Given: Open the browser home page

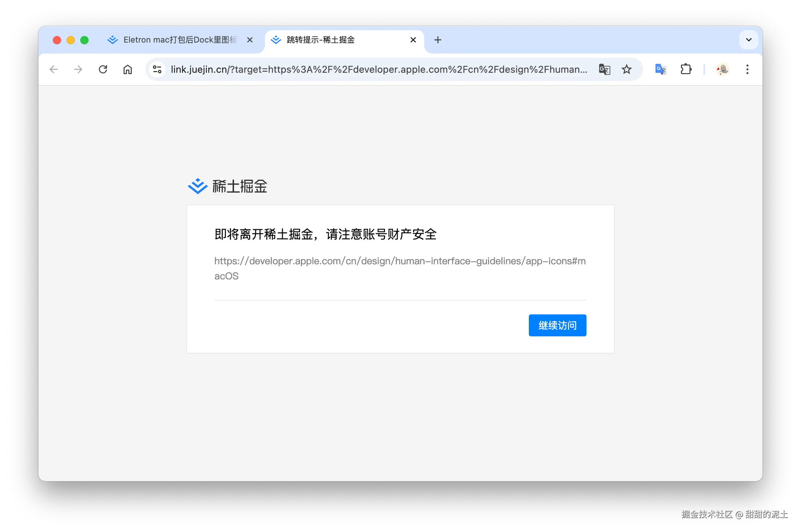Looking at the screenshot, I should tap(127, 69).
